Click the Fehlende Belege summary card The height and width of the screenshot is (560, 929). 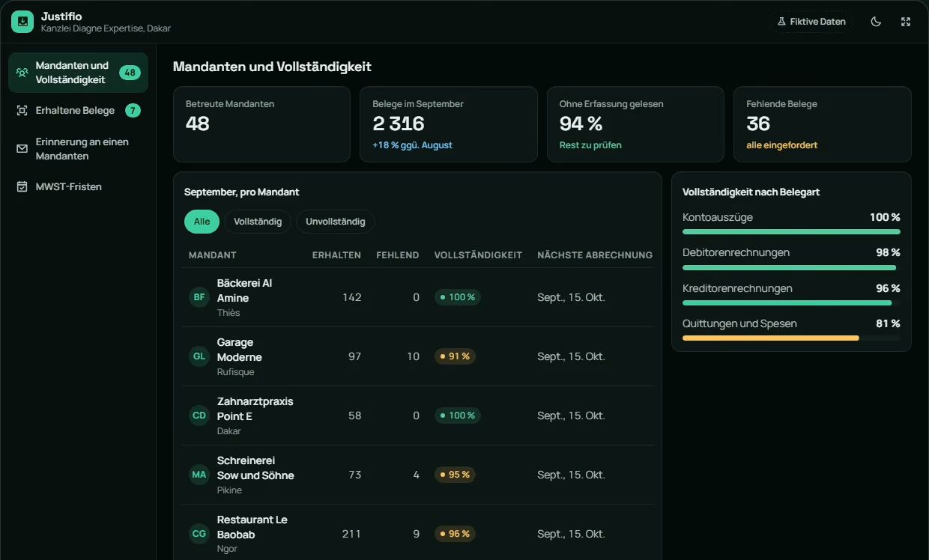tap(822, 124)
